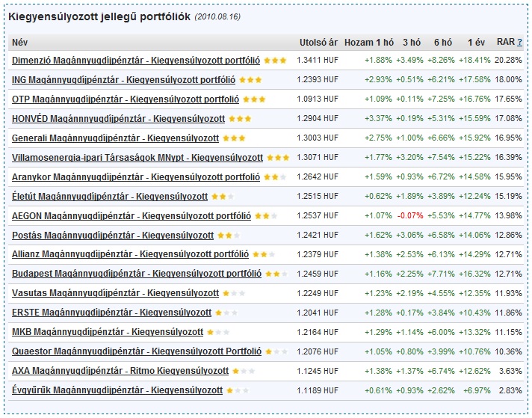The height and width of the screenshot is (418, 532).
Task: Open MKB Magánnyugdíjpénztár Kiegyensúlyozott link
Action: click(x=108, y=332)
